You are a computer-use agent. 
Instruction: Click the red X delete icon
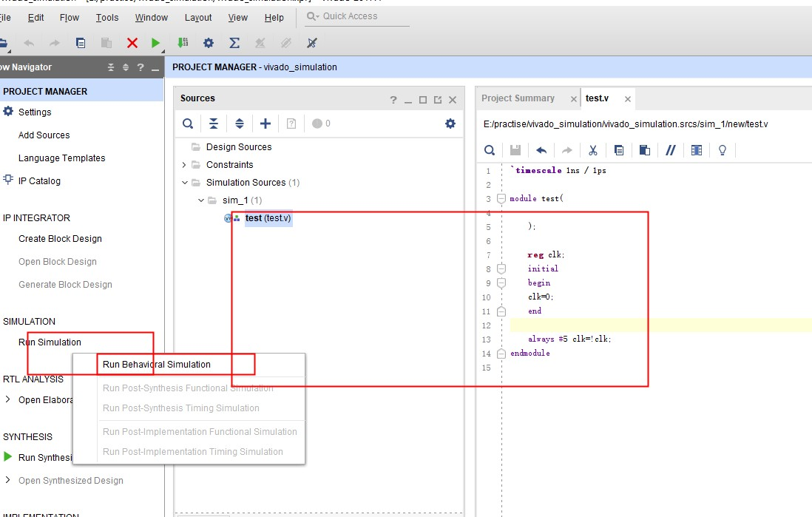pyautogui.click(x=132, y=43)
